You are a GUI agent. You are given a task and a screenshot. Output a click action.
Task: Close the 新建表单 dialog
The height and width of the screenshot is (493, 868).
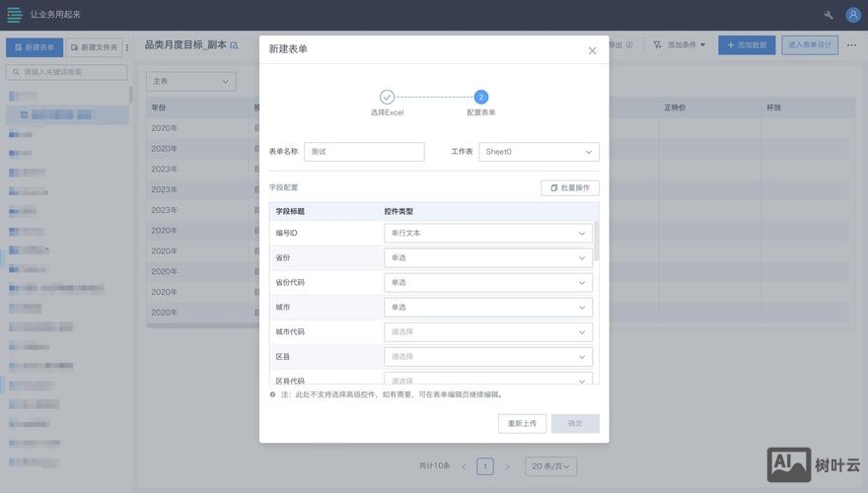click(592, 51)
